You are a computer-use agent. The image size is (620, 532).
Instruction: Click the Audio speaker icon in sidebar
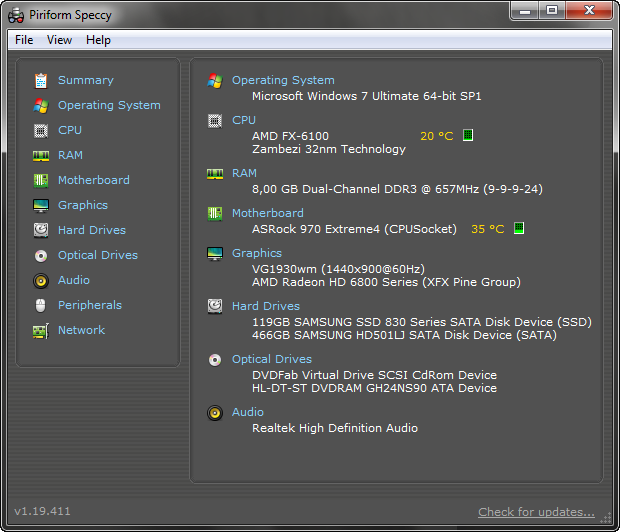[x=41, y=281]
